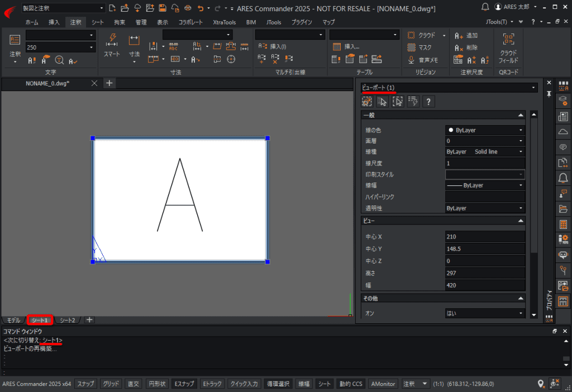The width and height of the screenshot is (572, 392).
Task: Click the notification bell in the title bar
Action: point(484,7)
